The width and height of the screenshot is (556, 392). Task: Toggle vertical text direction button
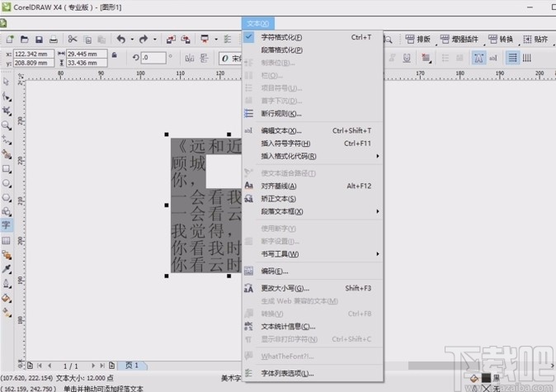(527, 58)
